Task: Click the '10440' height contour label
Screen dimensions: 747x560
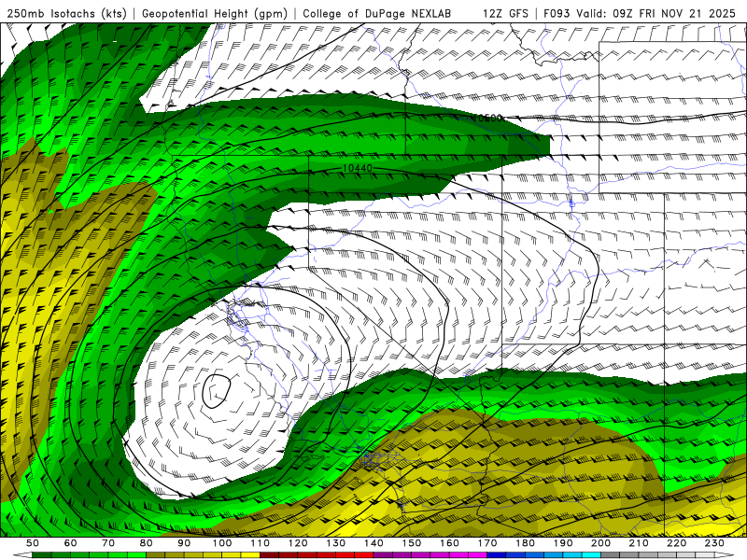Action: pos(358,168)
